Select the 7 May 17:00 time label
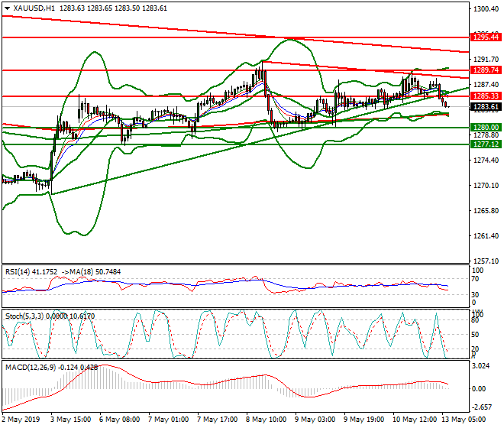This screenshot has height=428, width=504. point(218,420)
